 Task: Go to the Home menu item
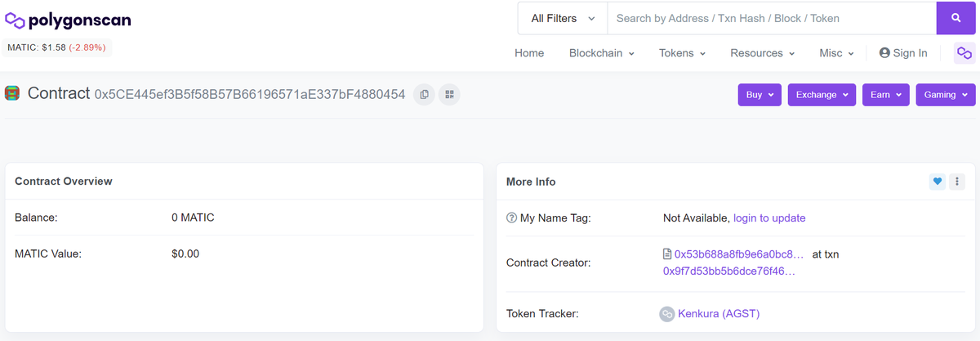pos(529,53)
